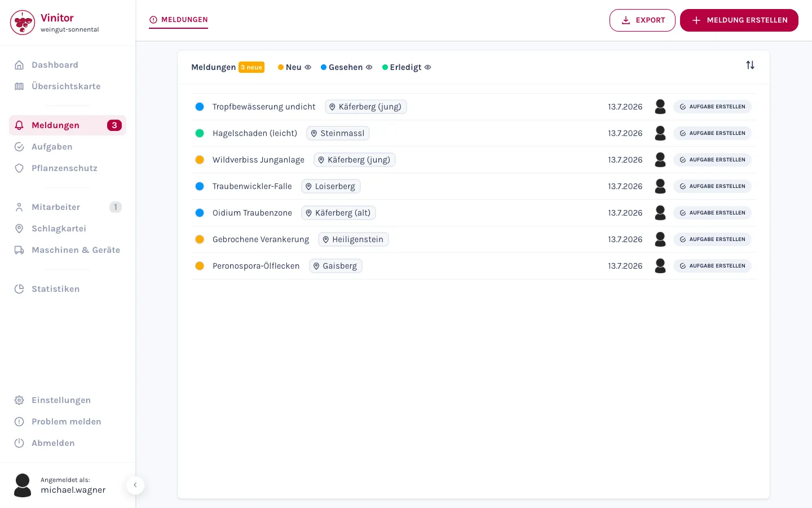The height and width of the screenshot is (508, 812).
Task: Click status dot of Gebrochene Verankerung
Action: coord(200,239)
